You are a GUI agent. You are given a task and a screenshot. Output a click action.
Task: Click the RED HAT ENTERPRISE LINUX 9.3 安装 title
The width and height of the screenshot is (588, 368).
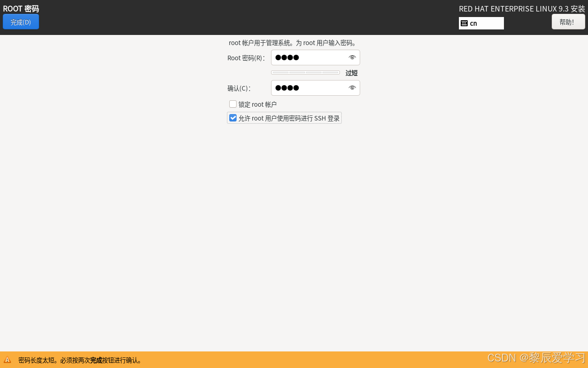[522, 9]
